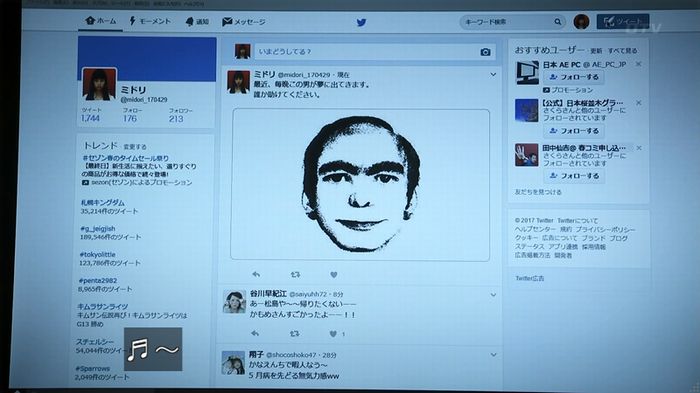
Task: Retweet ミドリ tweet
Action: tap(295, 275)
